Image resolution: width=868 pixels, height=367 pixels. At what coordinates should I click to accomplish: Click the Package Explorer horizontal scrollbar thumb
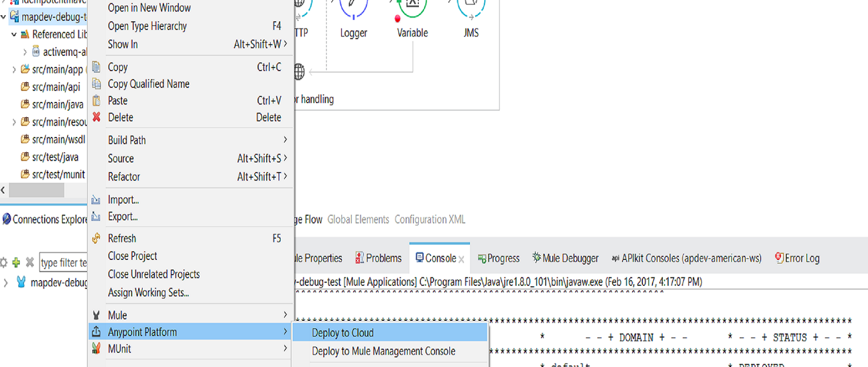pos(37,190)
